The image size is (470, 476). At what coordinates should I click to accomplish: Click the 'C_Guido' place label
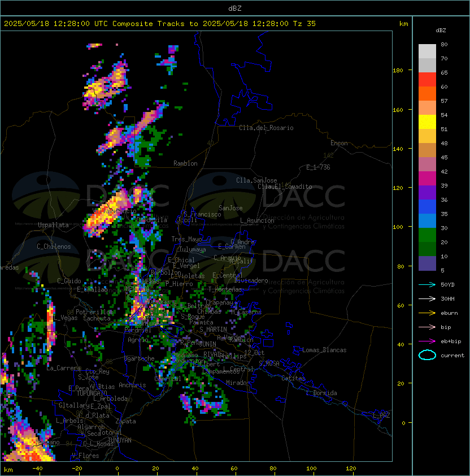69,281
